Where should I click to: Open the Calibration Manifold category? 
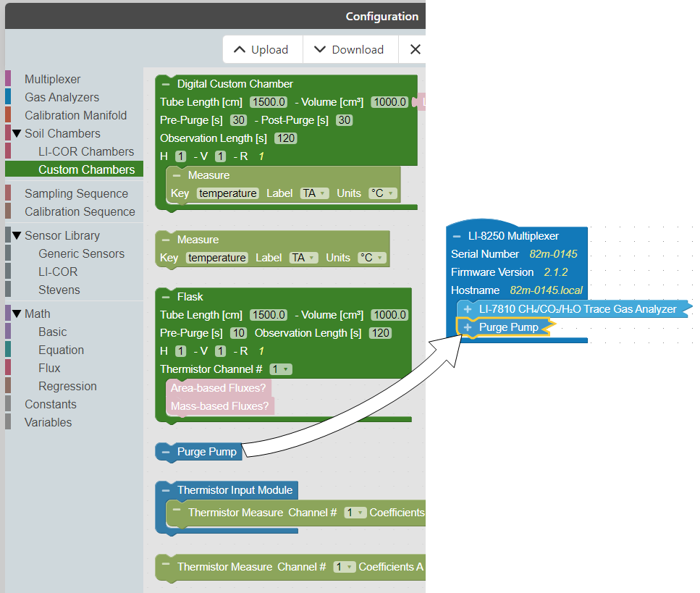(75, 115)
